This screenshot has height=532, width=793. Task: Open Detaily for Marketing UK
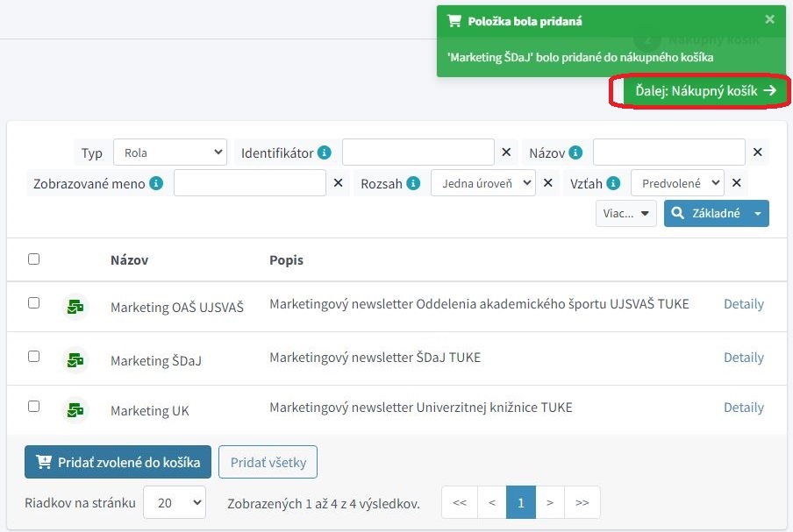pyautogui.click(x=744, y=408)
